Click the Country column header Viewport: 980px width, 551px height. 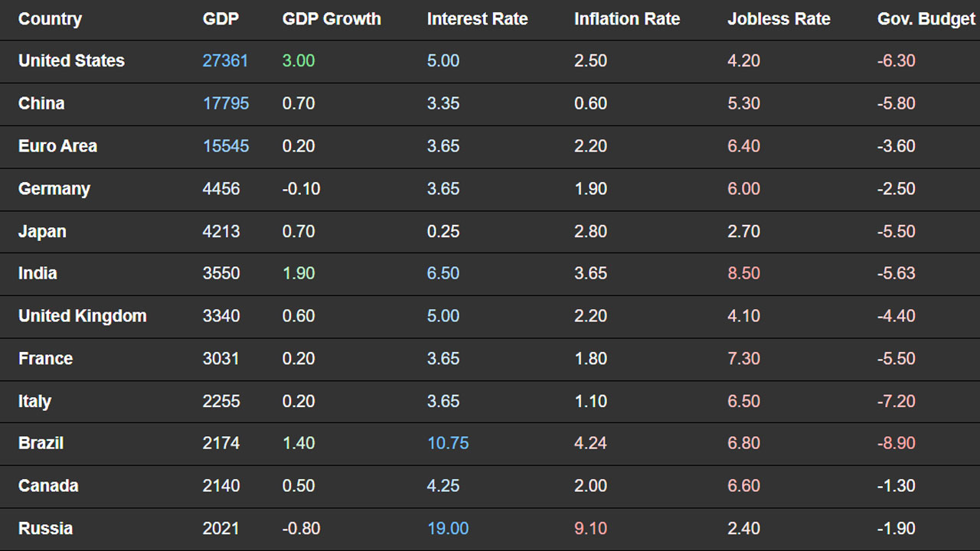[50, 19]
